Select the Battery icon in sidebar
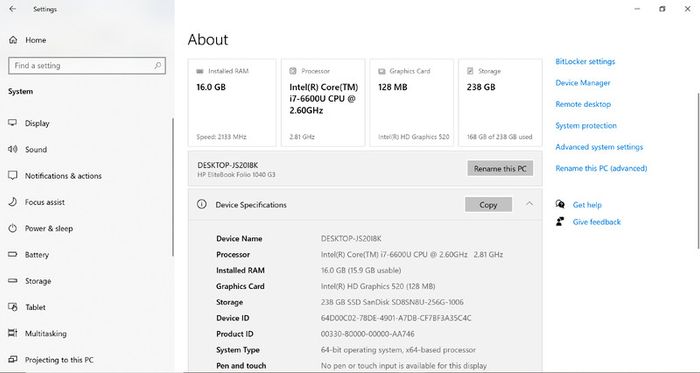 (x=12, y=254)
